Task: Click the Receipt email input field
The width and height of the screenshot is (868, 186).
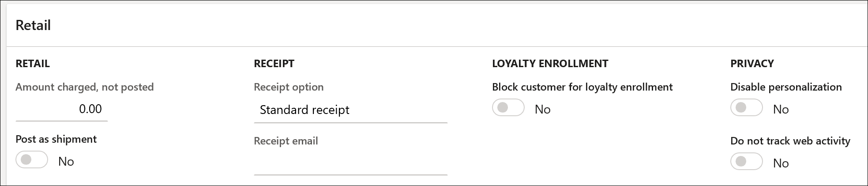Action: click(350, 164)
